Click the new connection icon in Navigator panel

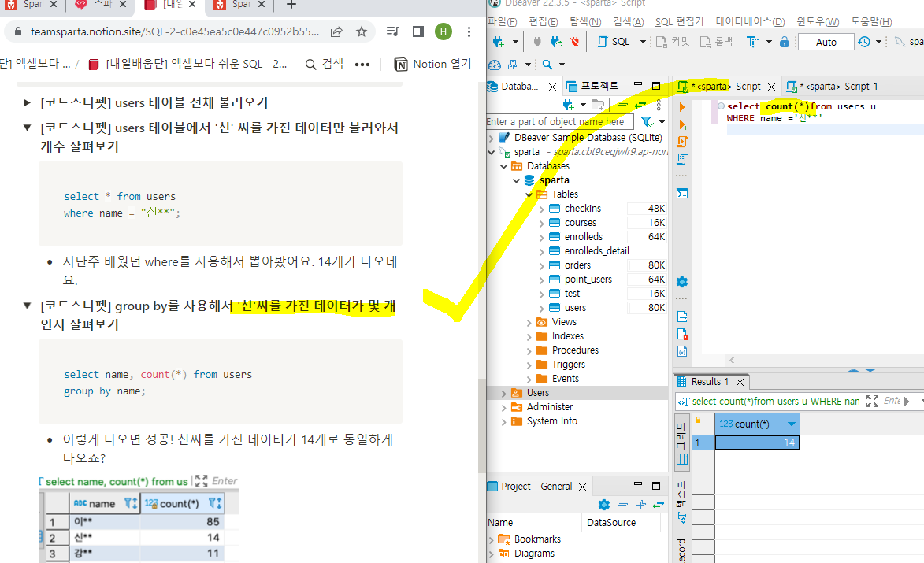[x=568, y=104]
